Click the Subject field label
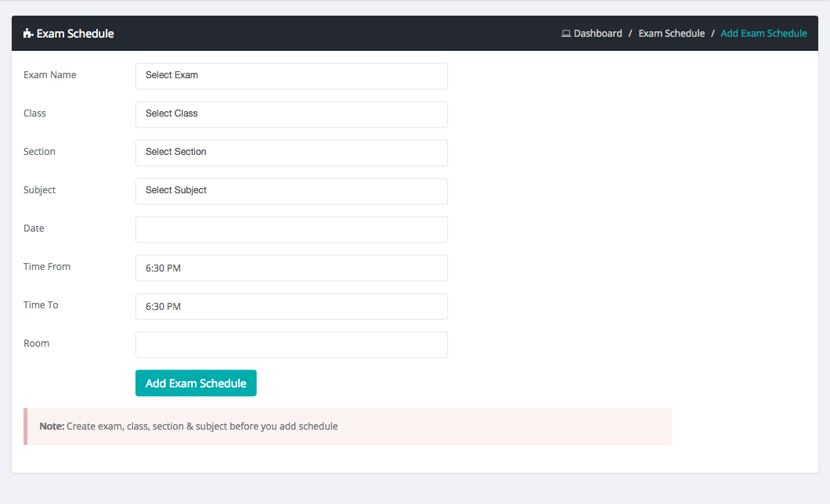The image size is (830, 504). coord(39,190)
